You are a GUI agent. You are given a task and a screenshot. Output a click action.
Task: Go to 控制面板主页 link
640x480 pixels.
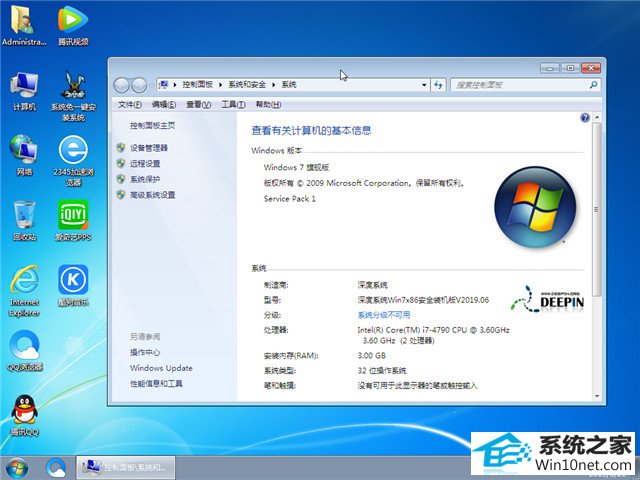(152, 125)
